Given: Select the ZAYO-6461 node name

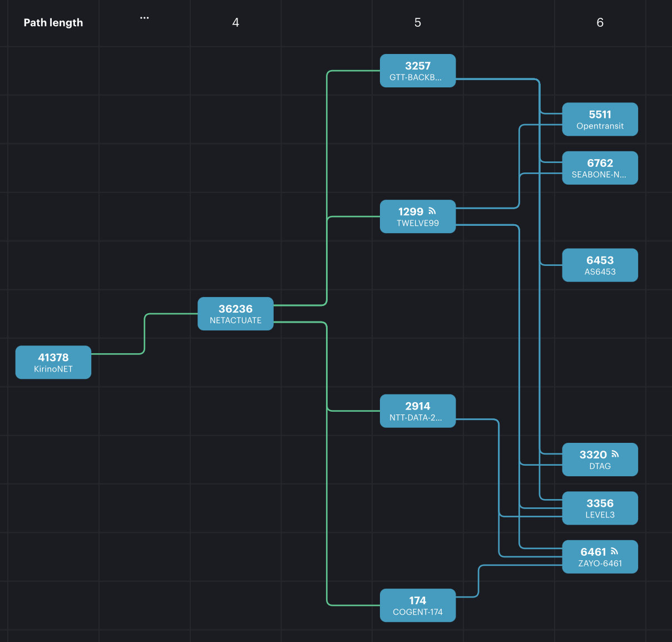Looking at the screenshot, I should [600, 564].
